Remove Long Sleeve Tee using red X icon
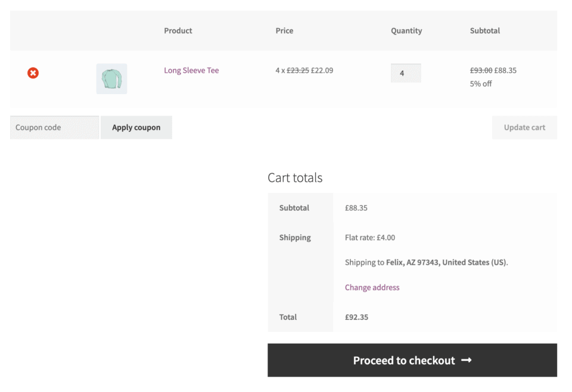This screenshot has width=572, height=392. click(33, 73)
